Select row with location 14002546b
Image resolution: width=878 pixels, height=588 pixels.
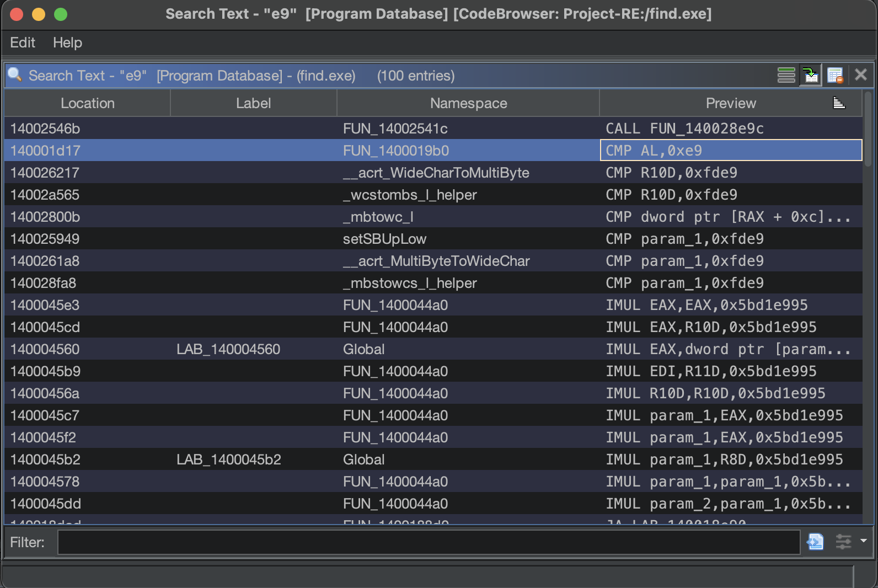[433, 129]
